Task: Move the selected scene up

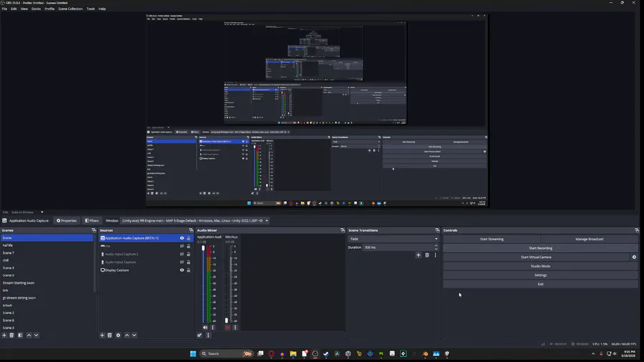Action: click(29, 336)
